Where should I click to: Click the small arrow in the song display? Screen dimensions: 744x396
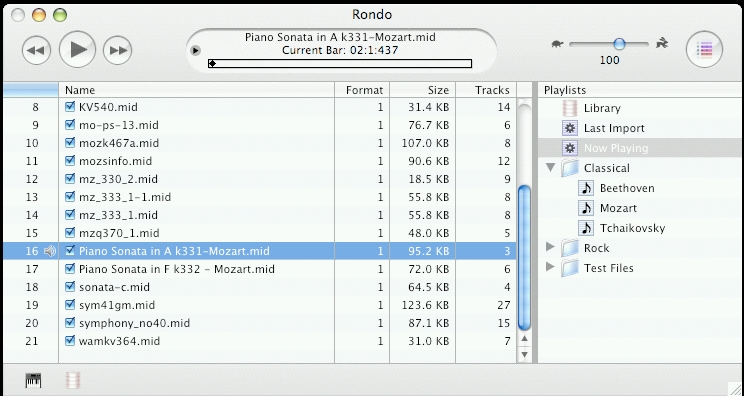(195, 50)
